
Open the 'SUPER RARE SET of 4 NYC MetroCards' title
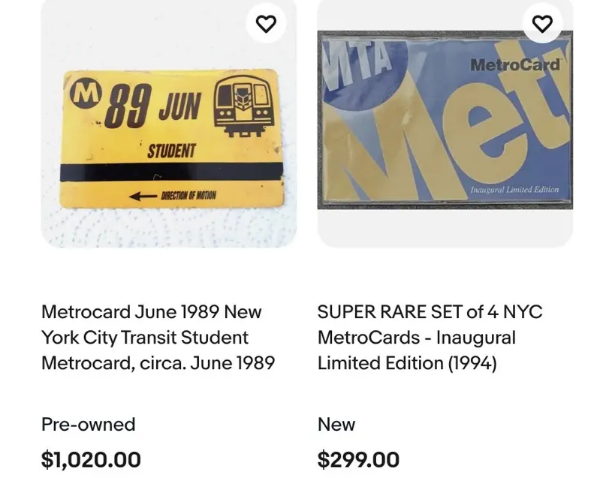click(x=430, y=338)
